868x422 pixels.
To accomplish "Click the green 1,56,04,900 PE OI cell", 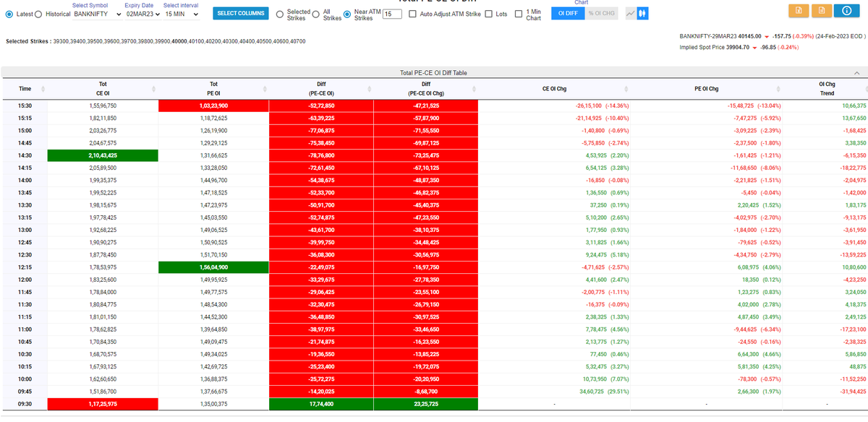I will [x=213, y=267].
